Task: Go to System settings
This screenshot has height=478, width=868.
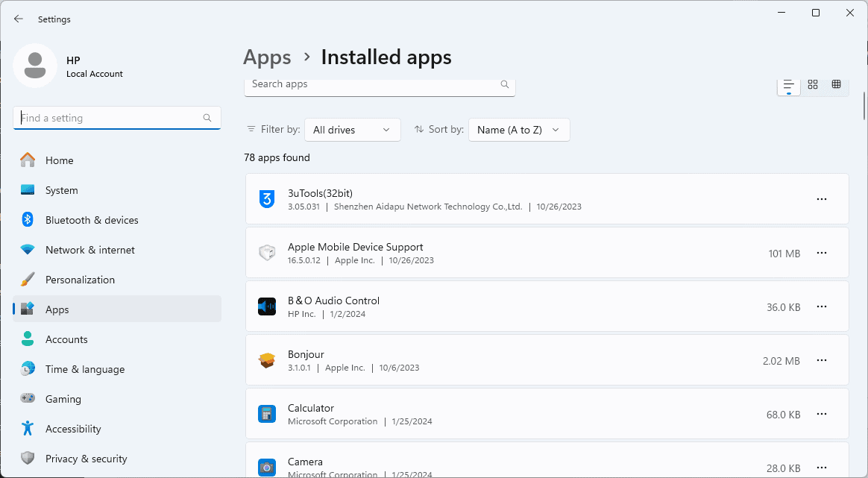Action: pos(117,190)
